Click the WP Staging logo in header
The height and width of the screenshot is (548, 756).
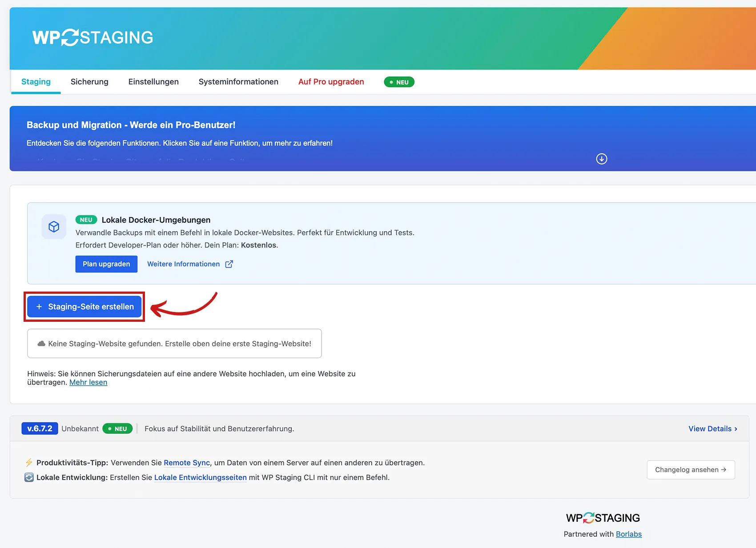coord(92,38)
